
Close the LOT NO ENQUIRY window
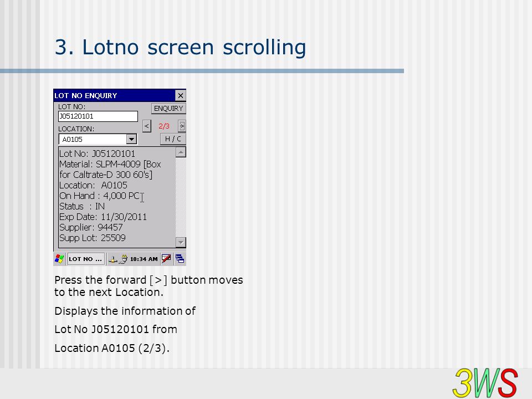pos(181,96)
